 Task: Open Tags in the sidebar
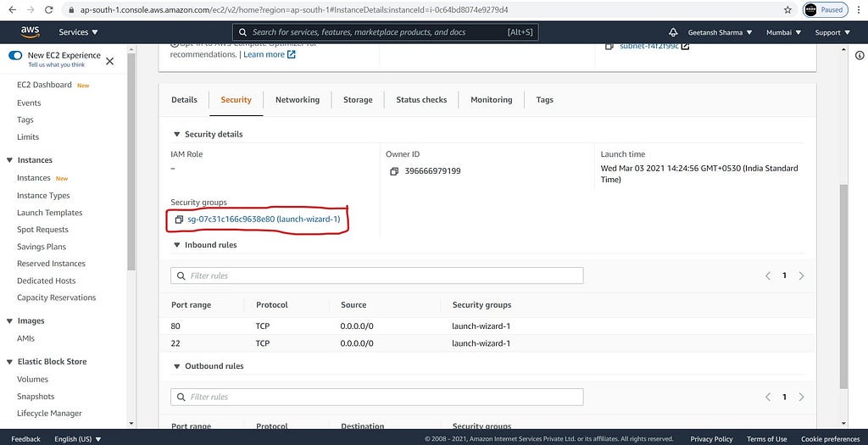[x=25, y=120]
